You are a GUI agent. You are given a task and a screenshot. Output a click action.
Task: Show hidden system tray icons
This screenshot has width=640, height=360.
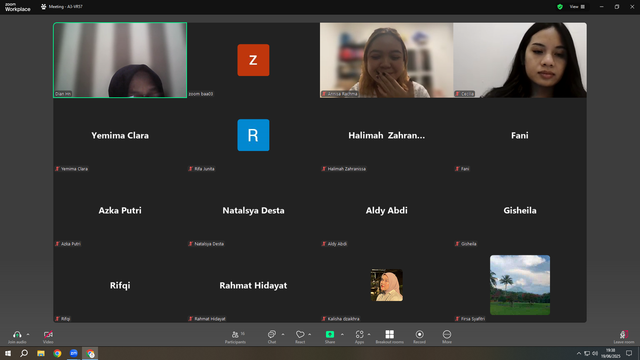click(579, 353)
